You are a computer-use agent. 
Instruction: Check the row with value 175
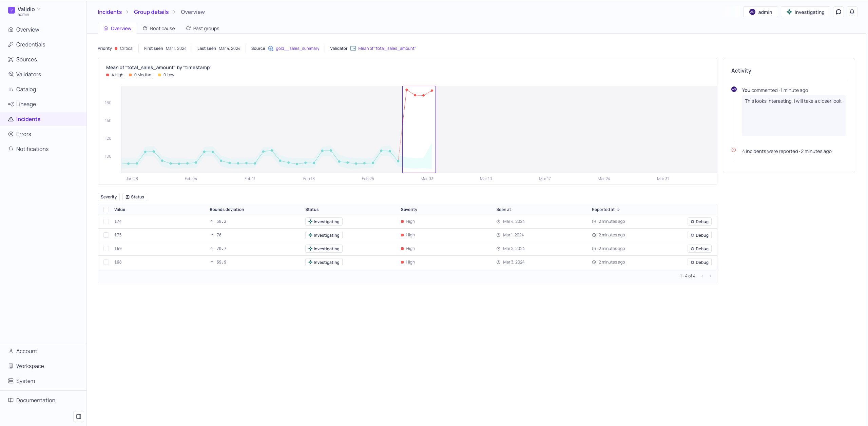click(x=106, y=235)
